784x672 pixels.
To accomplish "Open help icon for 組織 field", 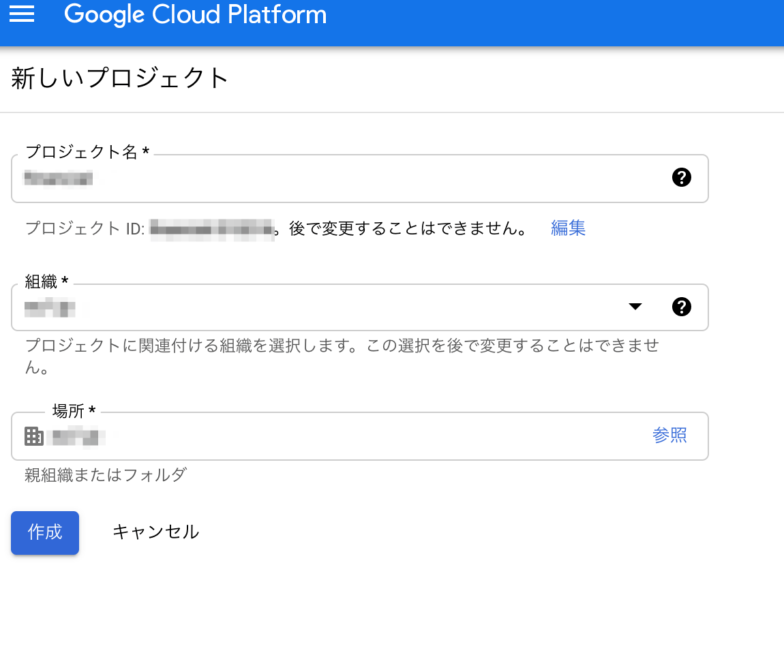I will tap(682, 307).
